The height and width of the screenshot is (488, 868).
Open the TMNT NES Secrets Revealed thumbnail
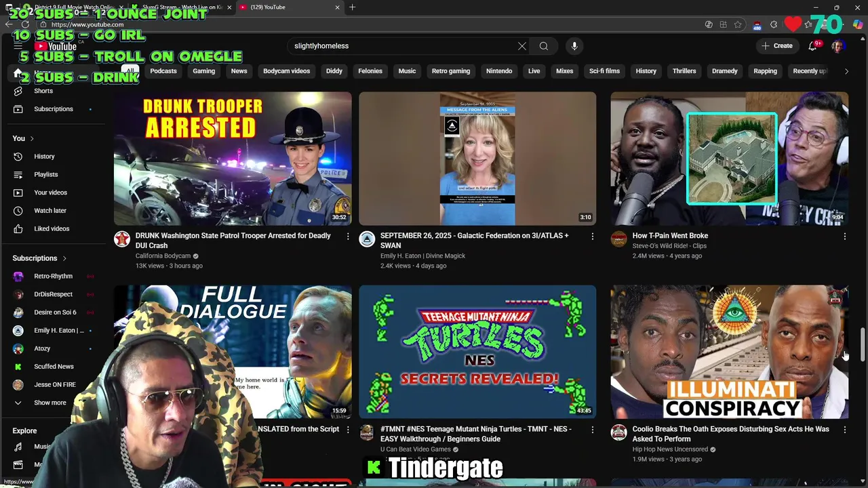[477, 352]
